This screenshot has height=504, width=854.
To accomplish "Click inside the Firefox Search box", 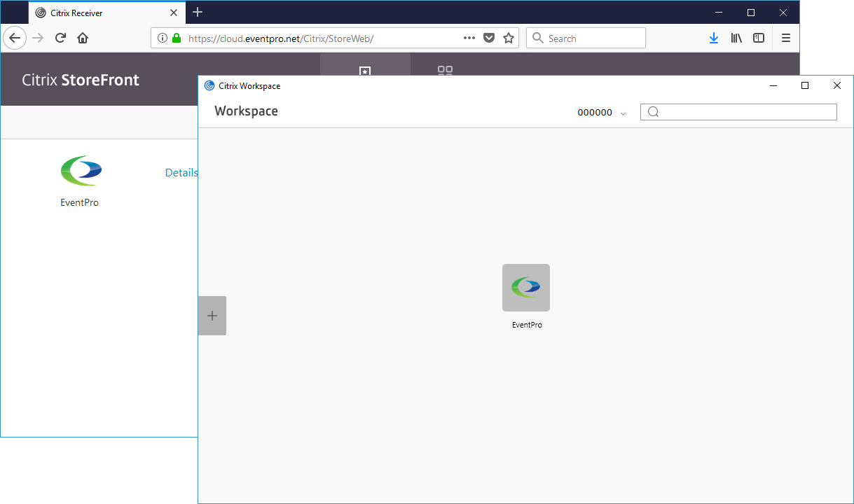I will click(586, 38).
